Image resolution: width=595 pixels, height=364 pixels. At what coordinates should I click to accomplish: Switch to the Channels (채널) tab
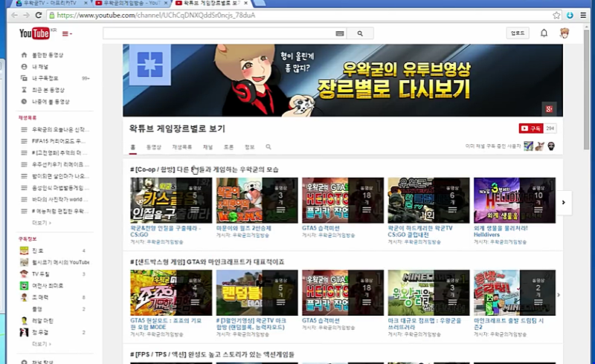(x=208, y=147)
